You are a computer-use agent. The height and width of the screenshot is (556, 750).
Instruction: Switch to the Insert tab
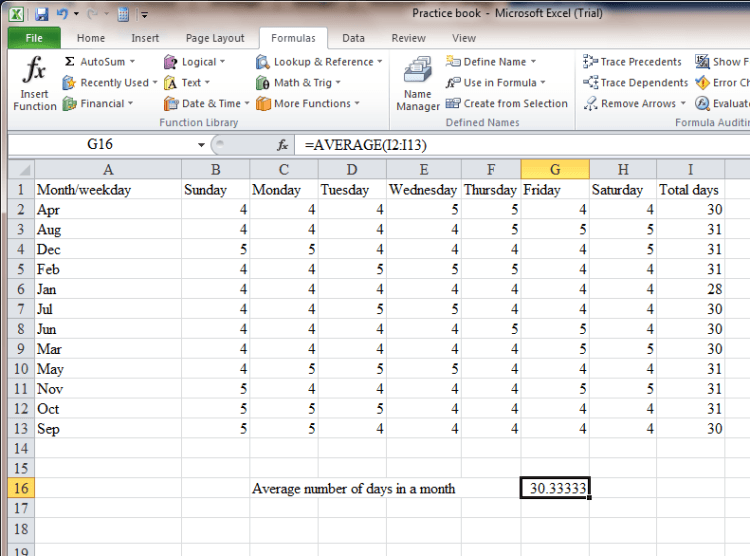pos(145,38)
